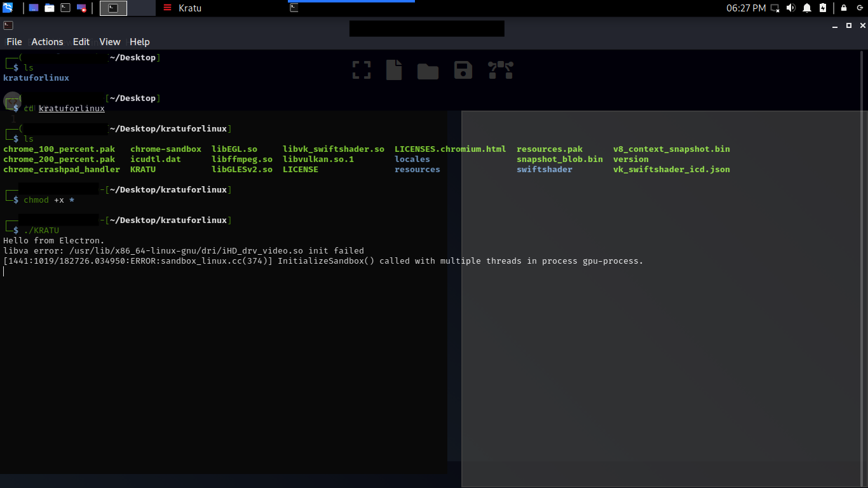Click Kratu's open folder icon
The height and width of the screenshot is (488, 868).
(x=428, y=71)
